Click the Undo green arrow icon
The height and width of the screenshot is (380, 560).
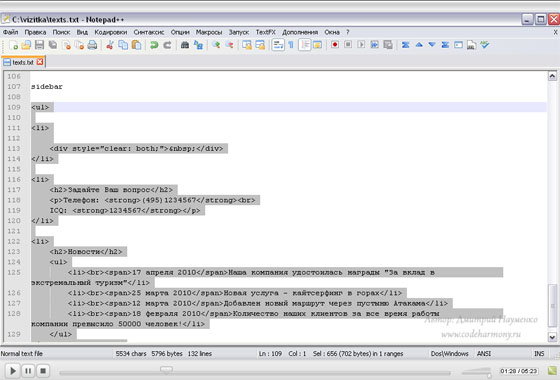click(x=154, y=45)
